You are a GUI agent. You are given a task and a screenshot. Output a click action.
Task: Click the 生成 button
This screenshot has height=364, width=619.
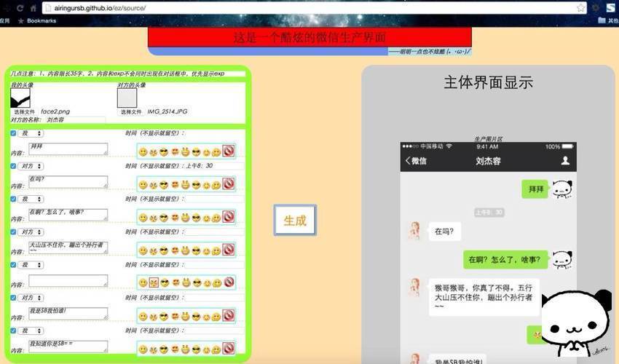click(x=295, y=221)
